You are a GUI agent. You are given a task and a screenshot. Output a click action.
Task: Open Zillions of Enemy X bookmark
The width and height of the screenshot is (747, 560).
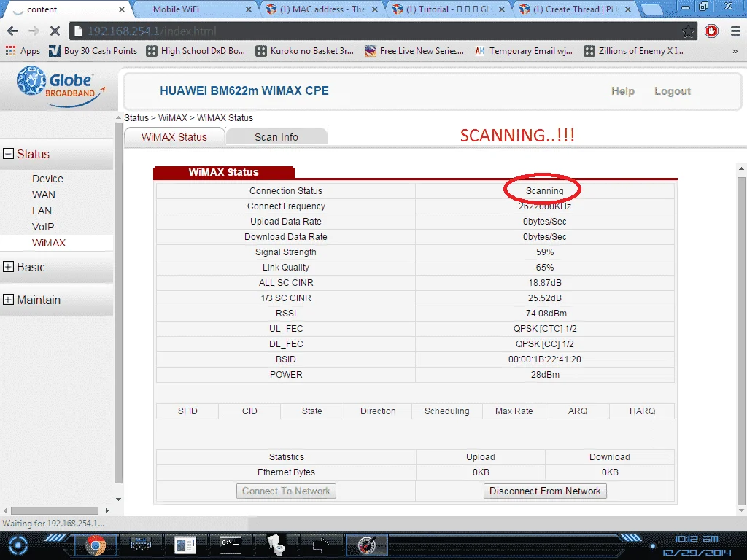634,51
